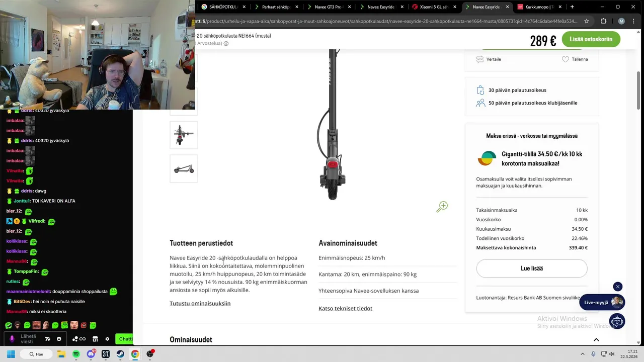Image resolution: width=644 pixels, height=362 pixels.
Task: Select the scooter side view thumbnail
Action: (x=184, y=169)
